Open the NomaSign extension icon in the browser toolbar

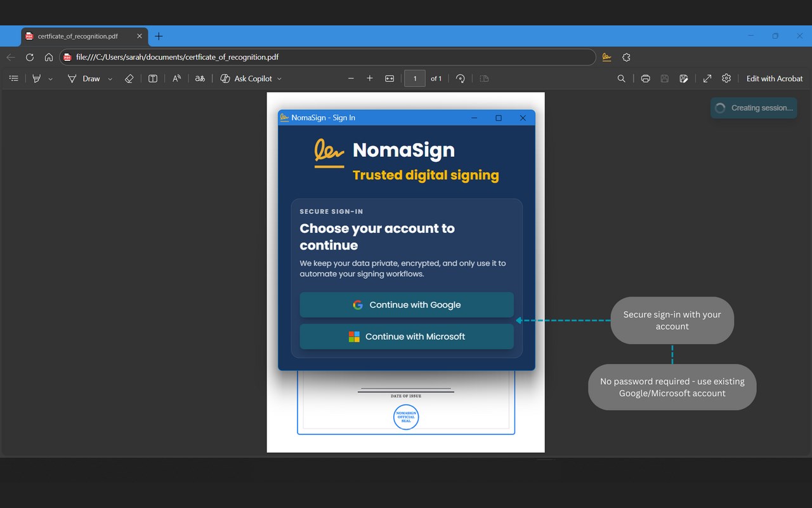[607, 57]
